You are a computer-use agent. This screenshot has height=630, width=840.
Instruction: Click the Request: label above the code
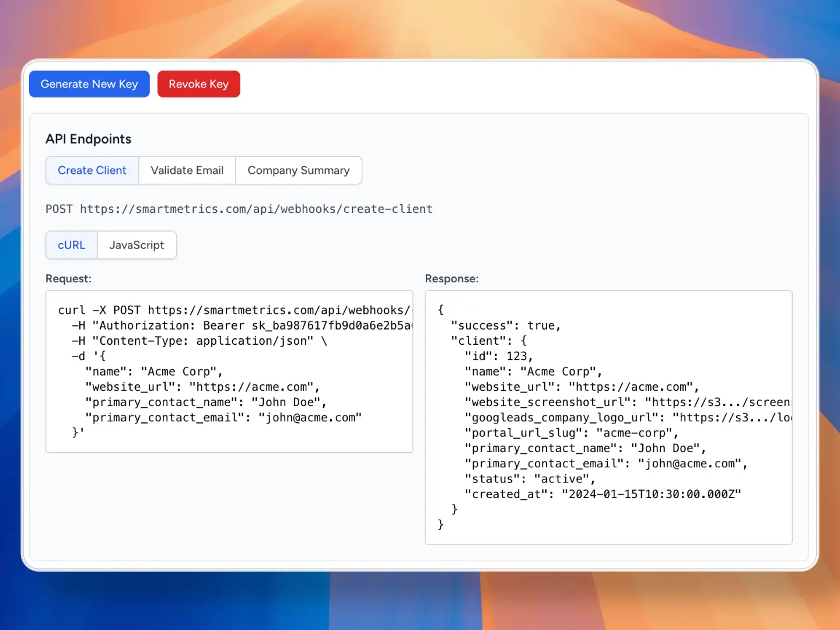(x=68, y=279)
